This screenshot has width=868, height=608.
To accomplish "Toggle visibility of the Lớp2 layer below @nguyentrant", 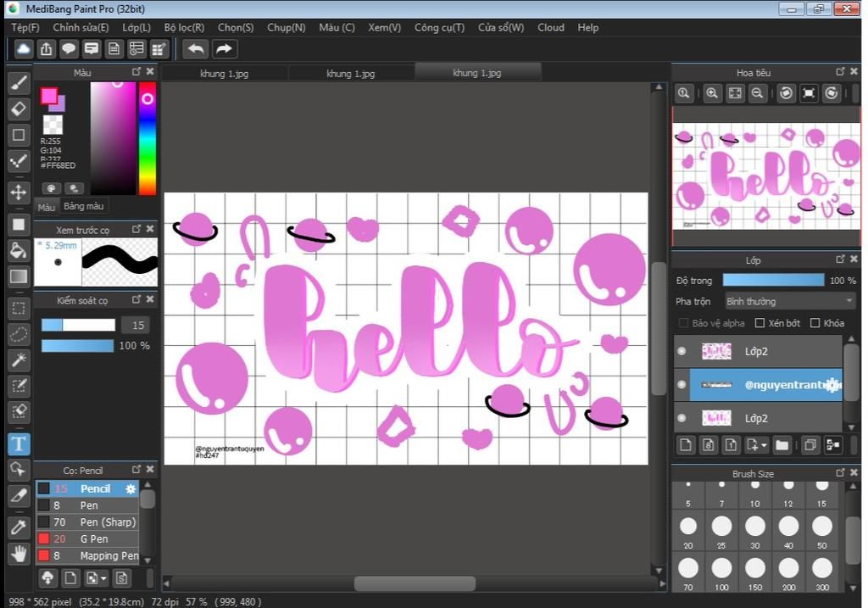I will click(x=682, y=418).
